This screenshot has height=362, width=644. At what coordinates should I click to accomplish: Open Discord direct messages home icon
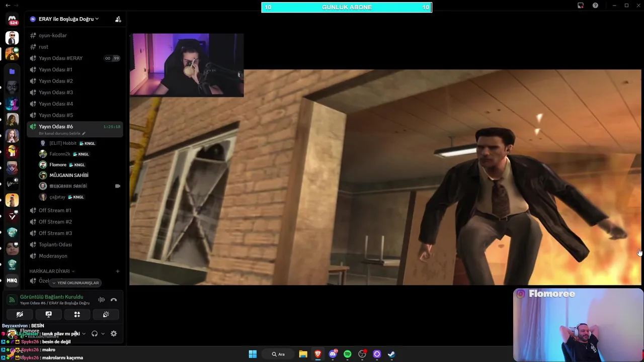pyautogui.click(x=12, y=20)
